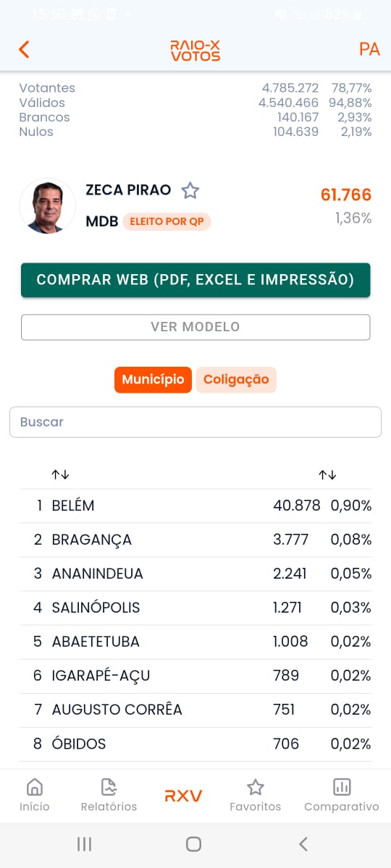
Task: Open the Início home icon
Action: click(x=34, y=787)
